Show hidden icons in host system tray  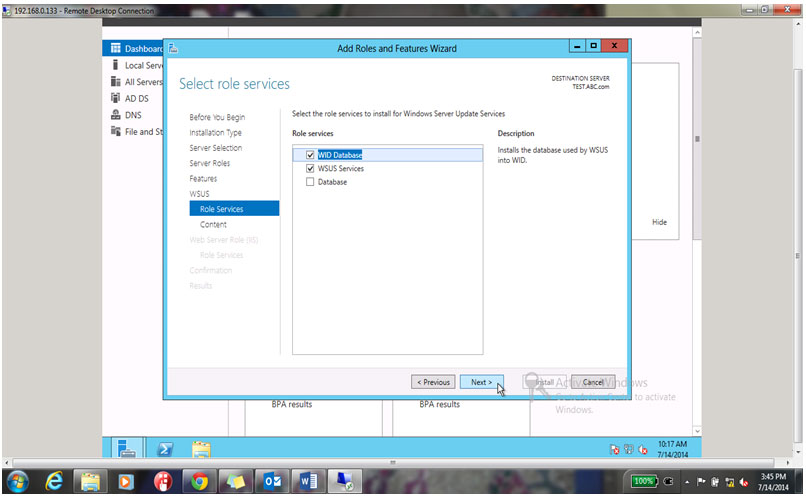coord(687,482)
